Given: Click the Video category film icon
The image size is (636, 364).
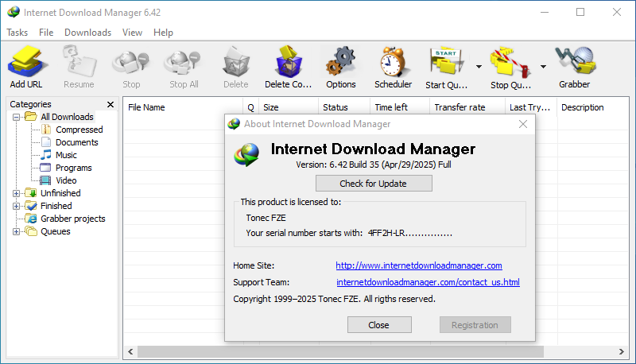Looking at the screenshot, I should [x=46, y=180].
